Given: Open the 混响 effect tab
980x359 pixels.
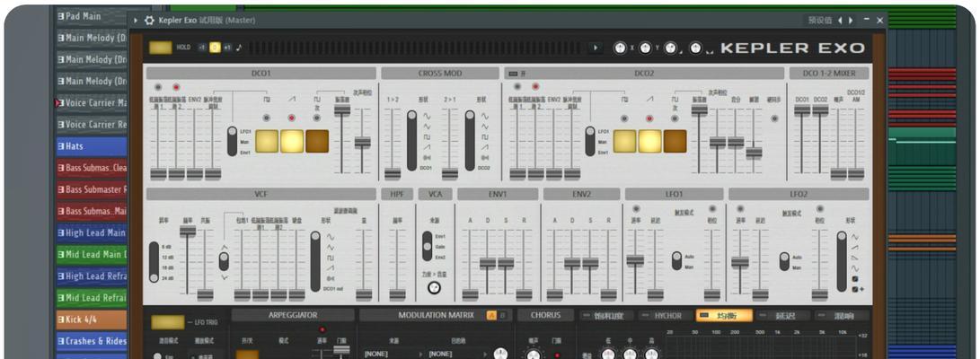Looking at the screenshot, I should coord(843,316).
